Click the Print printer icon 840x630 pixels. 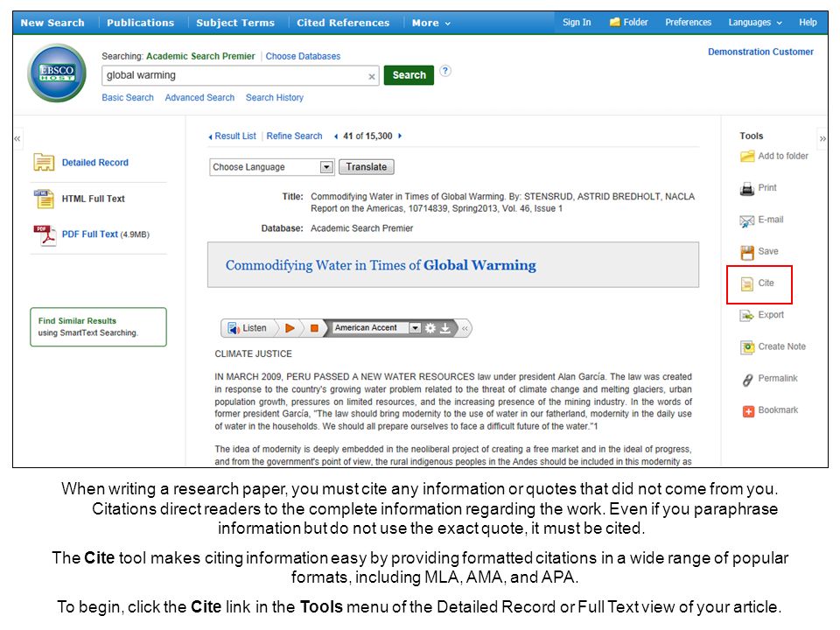tap(747, 189)
